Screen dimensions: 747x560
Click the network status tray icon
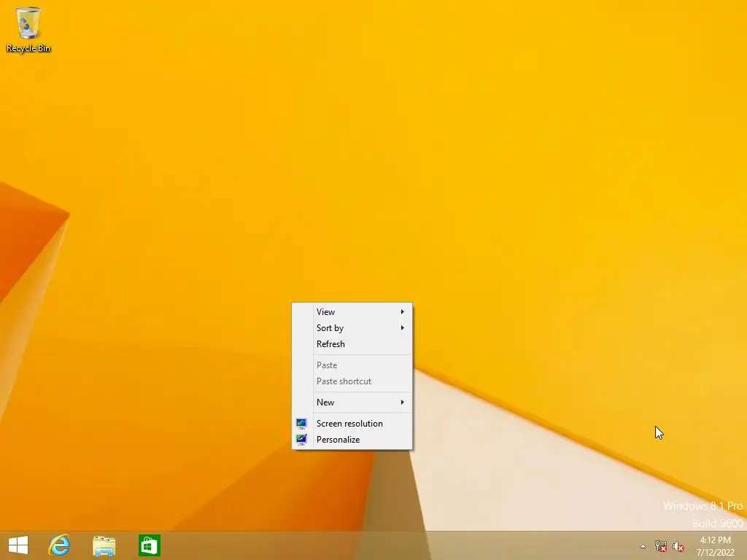click(x=660, y=546)
